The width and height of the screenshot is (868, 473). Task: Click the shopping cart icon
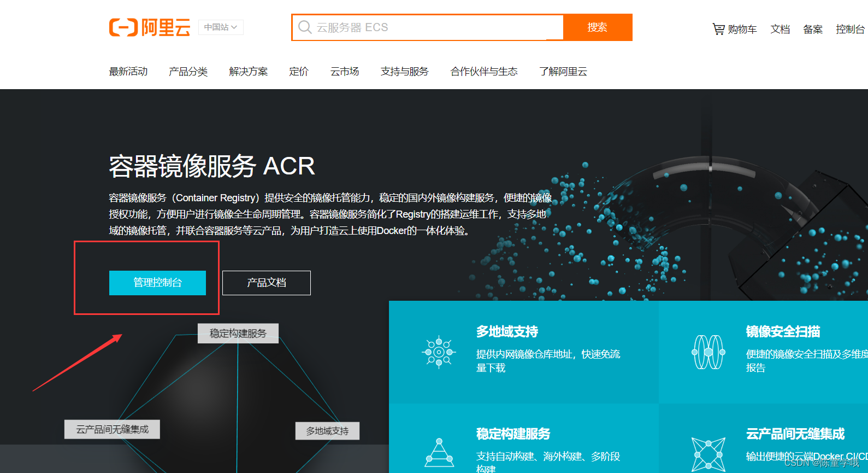coord(718,29)
